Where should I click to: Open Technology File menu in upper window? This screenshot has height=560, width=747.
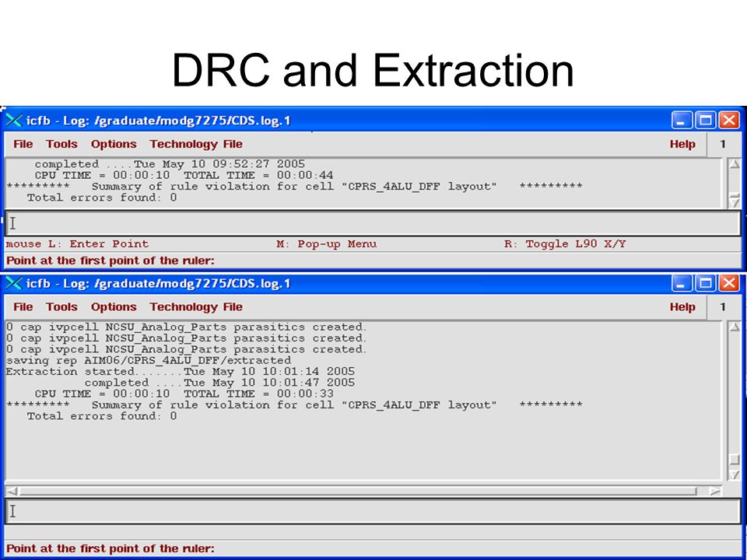click(196, 145)
